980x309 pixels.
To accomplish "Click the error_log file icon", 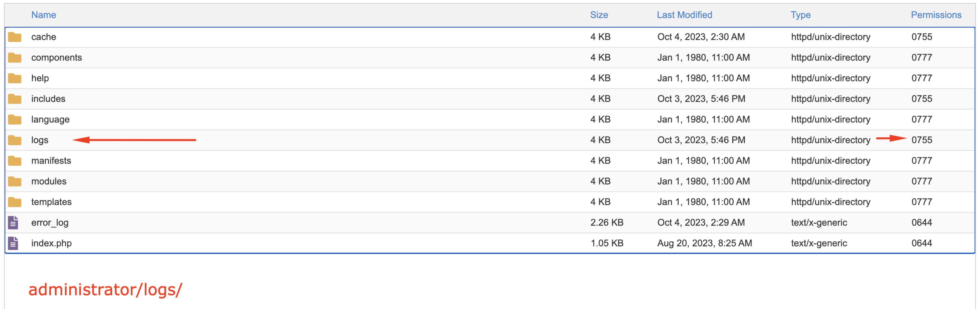I will click(13, 222).
